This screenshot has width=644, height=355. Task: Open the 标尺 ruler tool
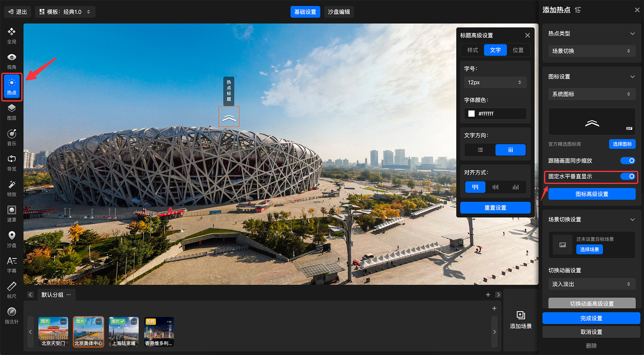coord(12,286)
